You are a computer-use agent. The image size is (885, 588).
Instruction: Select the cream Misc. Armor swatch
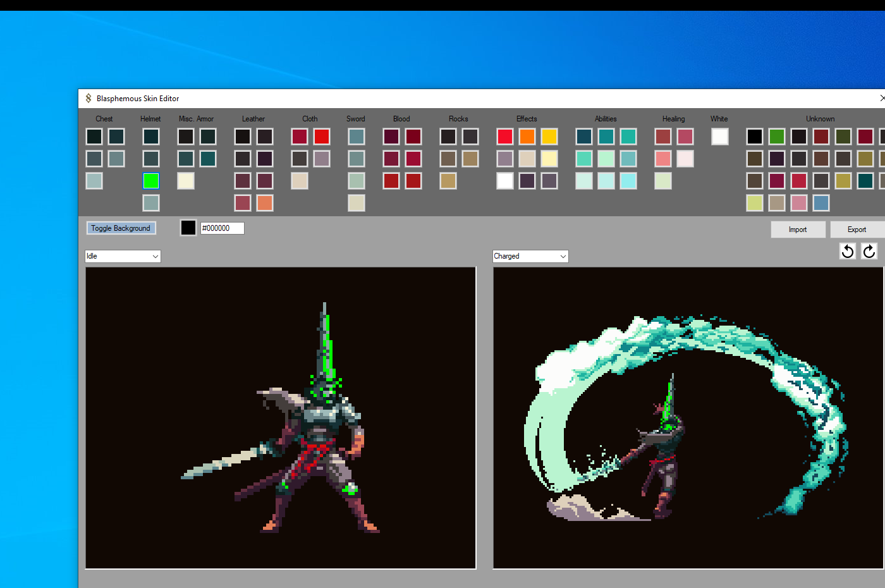click(x=185, y=181)
